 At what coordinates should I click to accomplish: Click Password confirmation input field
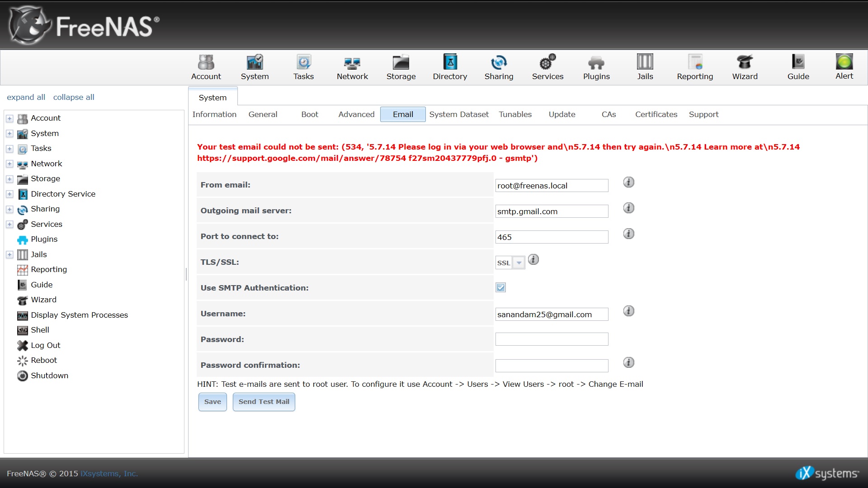tap(552, 366)
